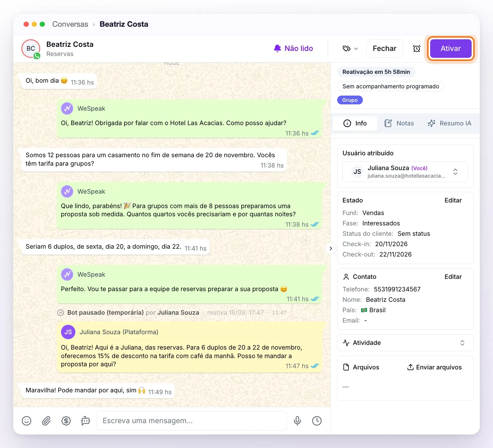Type in the Escreva uma mensagem field
Image resolution: width=493 pixels, height=448 pixels.
point(191,421)
